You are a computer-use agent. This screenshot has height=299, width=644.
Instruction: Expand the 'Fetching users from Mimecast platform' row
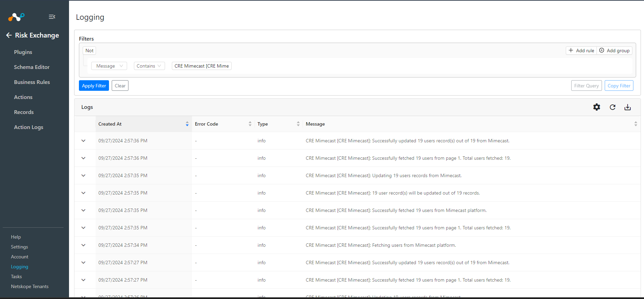(x=83, y=245)
